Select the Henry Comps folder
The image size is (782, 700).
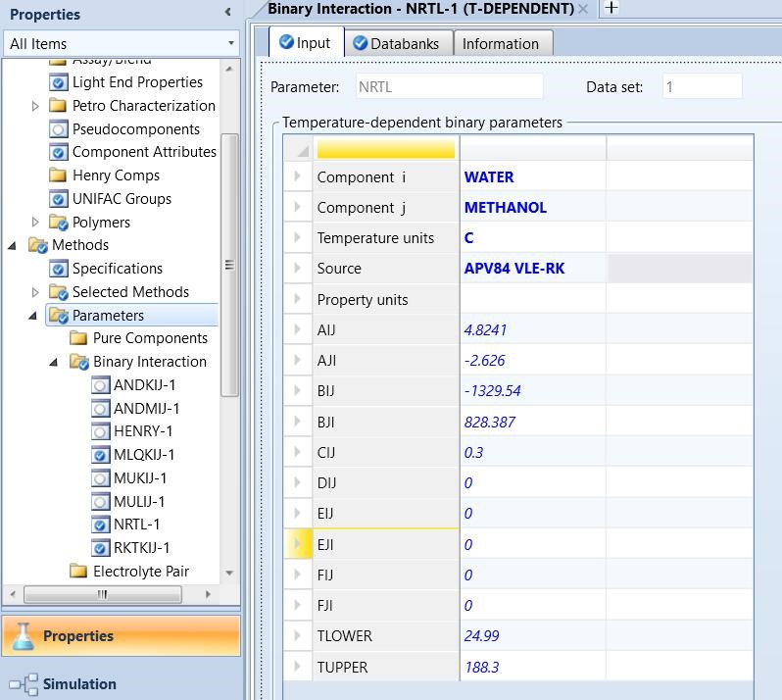coord(115,175)
